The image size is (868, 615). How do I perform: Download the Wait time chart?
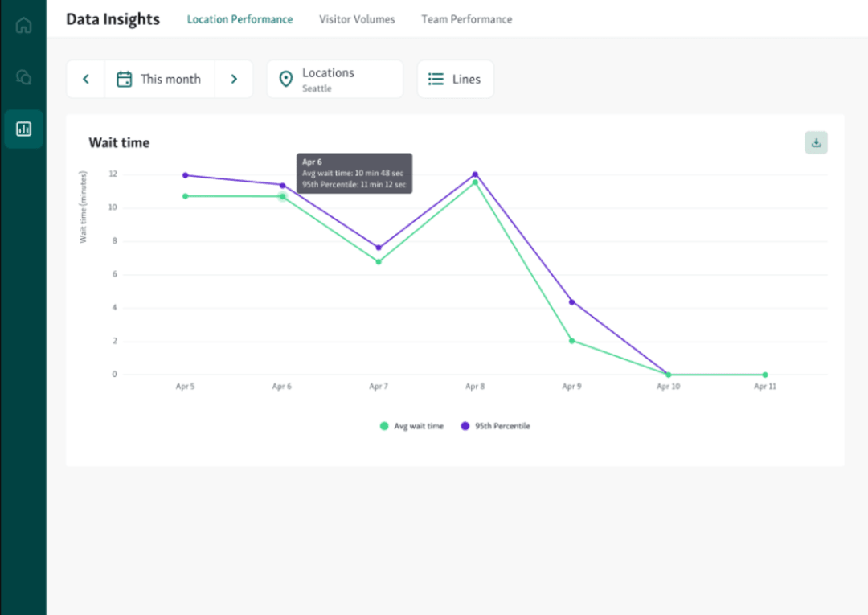pos(816,141)
